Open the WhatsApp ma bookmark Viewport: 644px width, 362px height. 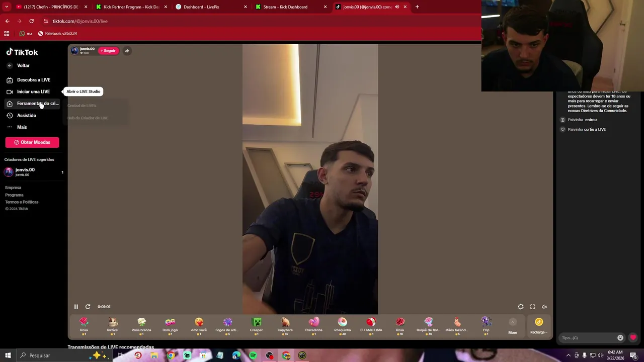pos(26,34)
